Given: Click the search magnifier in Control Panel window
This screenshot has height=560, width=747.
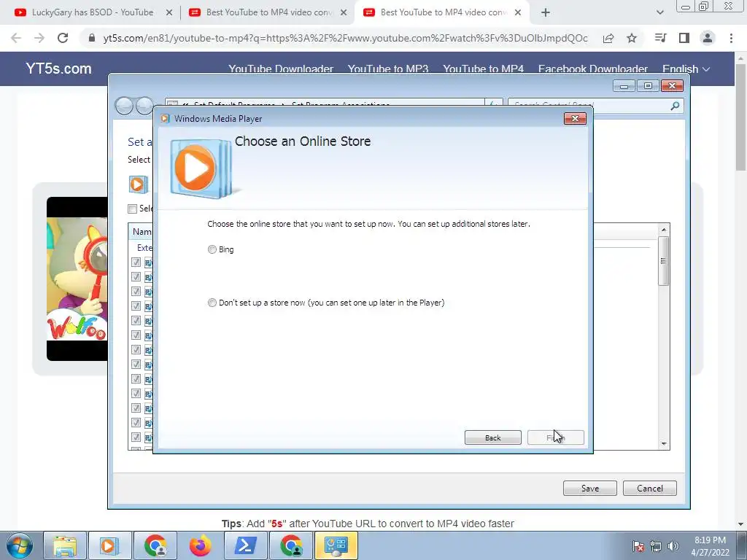Looking at the screenshot, I should (675, 106).
